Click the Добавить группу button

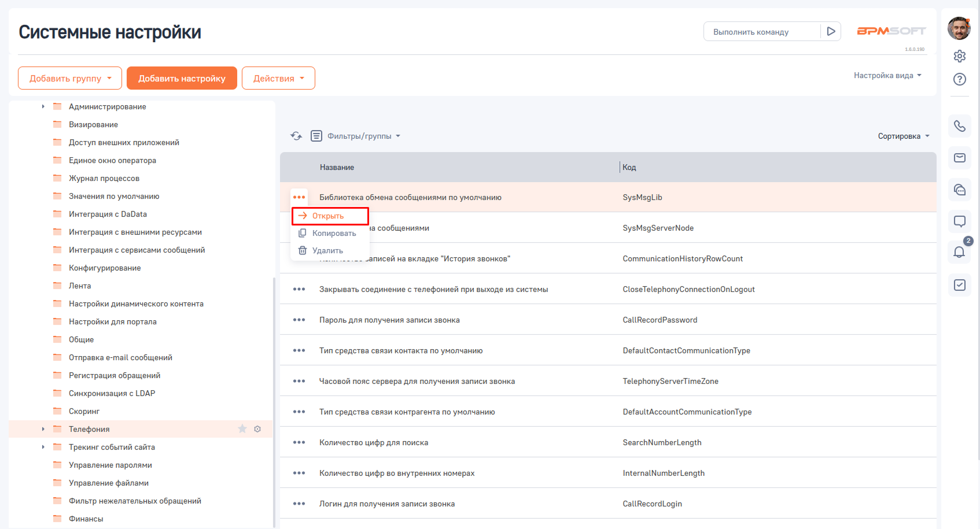pos(70,79)
